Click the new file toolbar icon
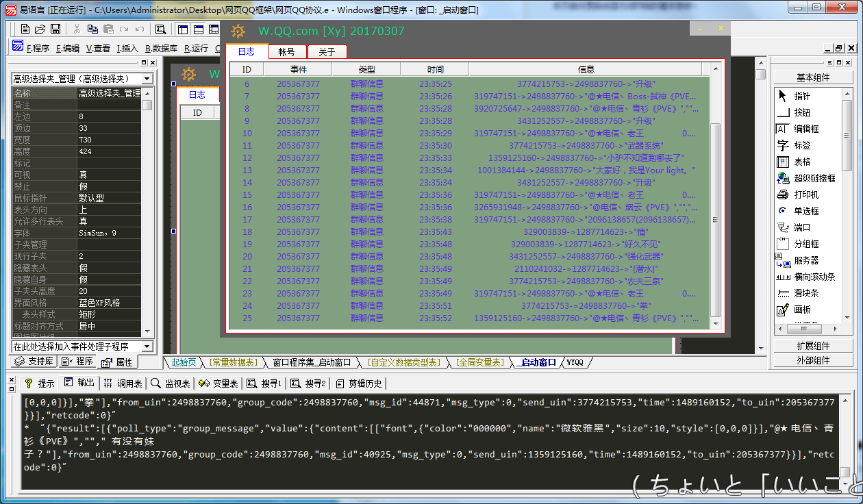863x504 pixels. [25, 29]
